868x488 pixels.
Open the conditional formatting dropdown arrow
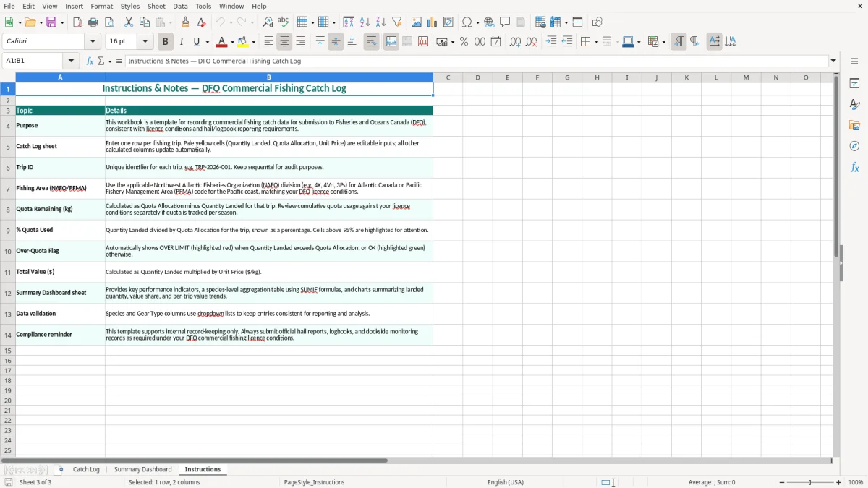click(x=663, y=43)
